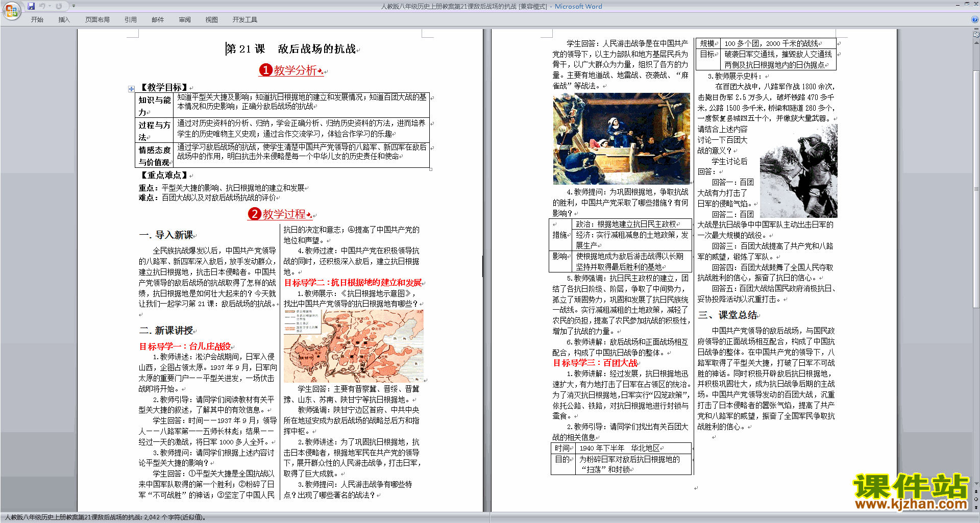This screenshot has height=523, width=980.
Task: Open the Office Button menu
Action: point(11,11)
